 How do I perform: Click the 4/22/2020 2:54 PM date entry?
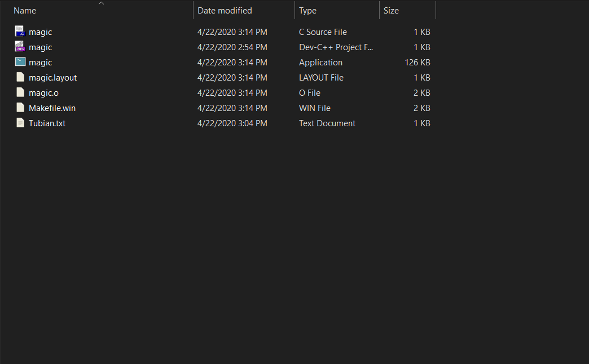point(232,47)
